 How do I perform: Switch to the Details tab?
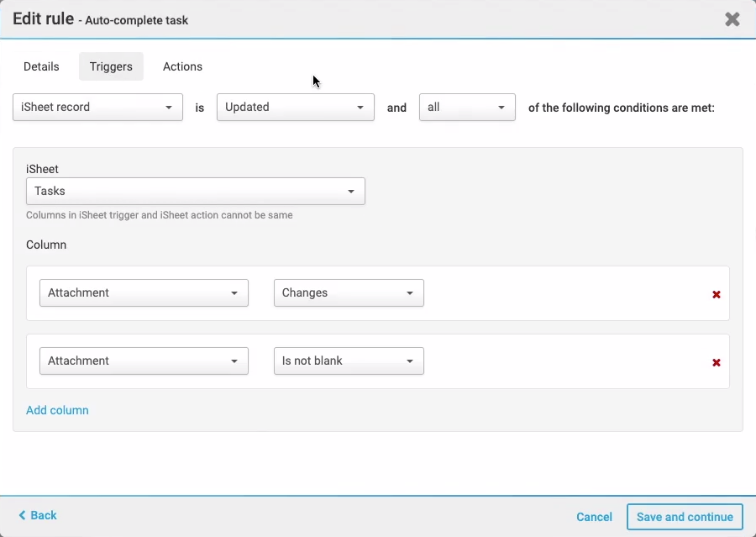tap(41, 66)
